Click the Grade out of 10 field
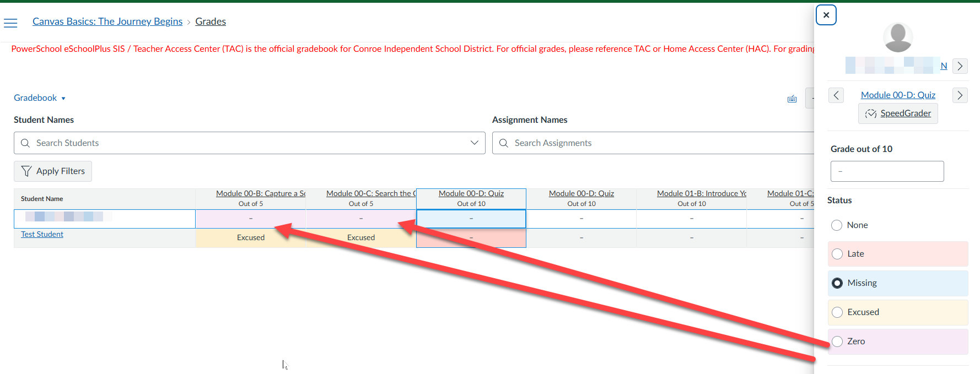Screen dimensions: 980x374 (887, 171)
